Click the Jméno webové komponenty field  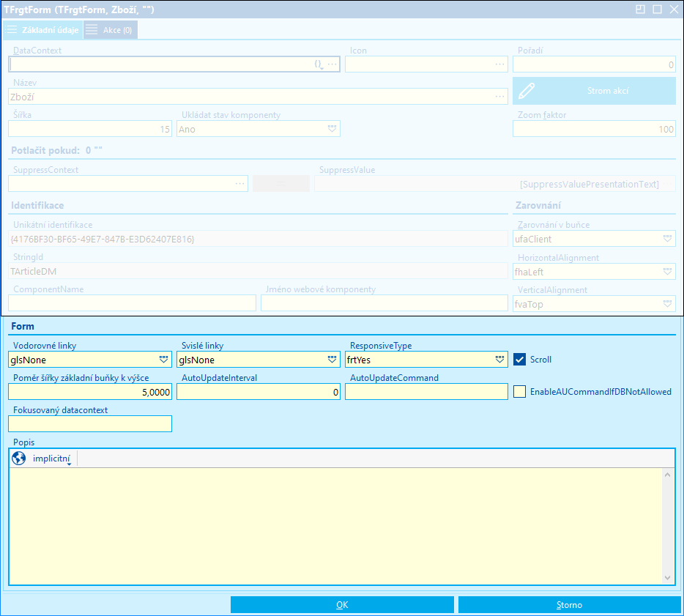pos(384,303)
